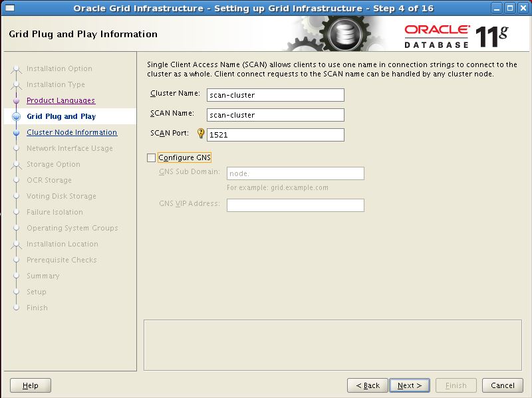The height and width of the screenshot is (398, 532).
Task: Click the Voting Disk Storage step
Action: (x=61, y=196)
